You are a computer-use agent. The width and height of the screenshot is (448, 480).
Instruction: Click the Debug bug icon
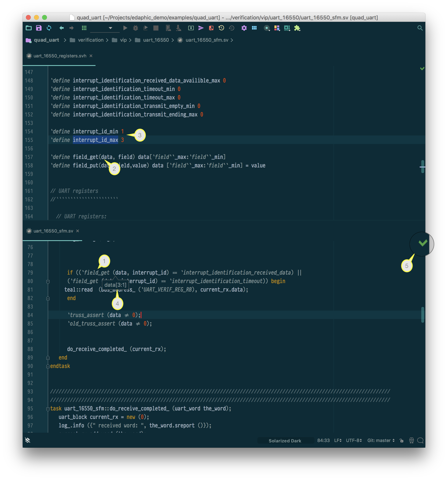coord(135,28)
